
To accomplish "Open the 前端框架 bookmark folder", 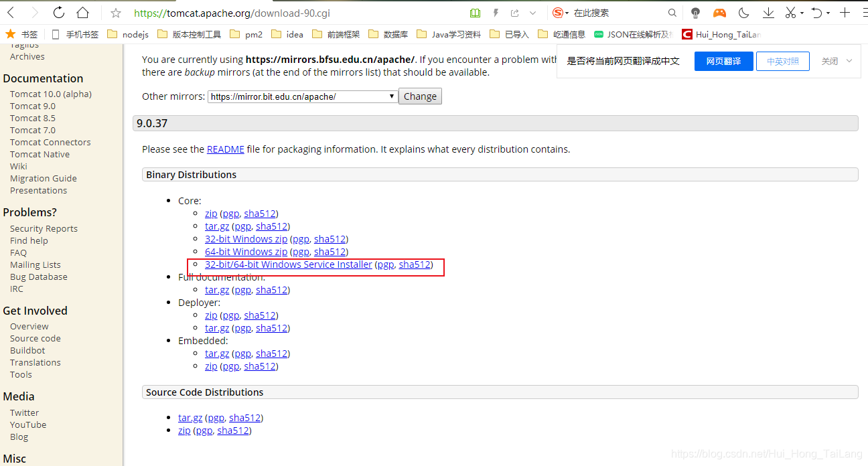I will 336,34.
